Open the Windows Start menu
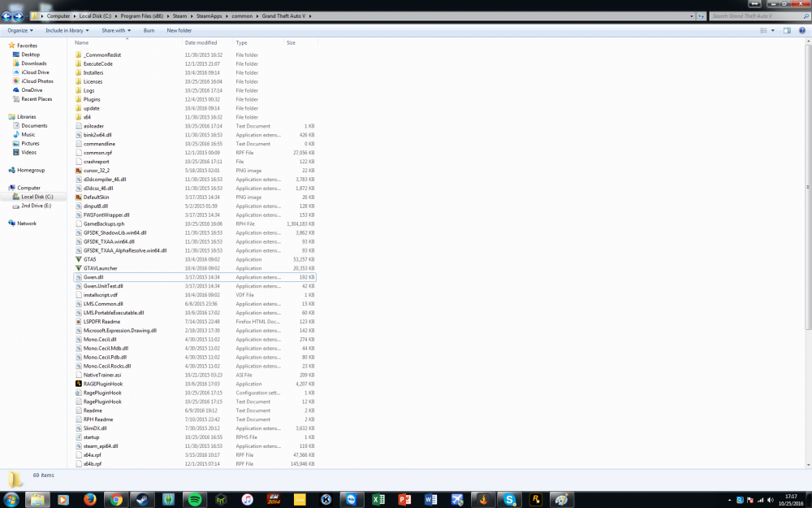The height and width of the screenshot is (508, 812). [x=11, y=500]
